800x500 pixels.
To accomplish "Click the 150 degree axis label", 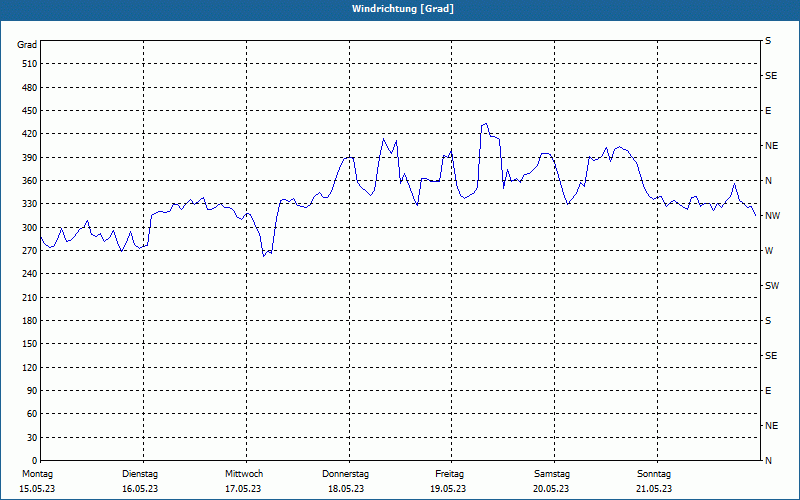I will (30, 344).
